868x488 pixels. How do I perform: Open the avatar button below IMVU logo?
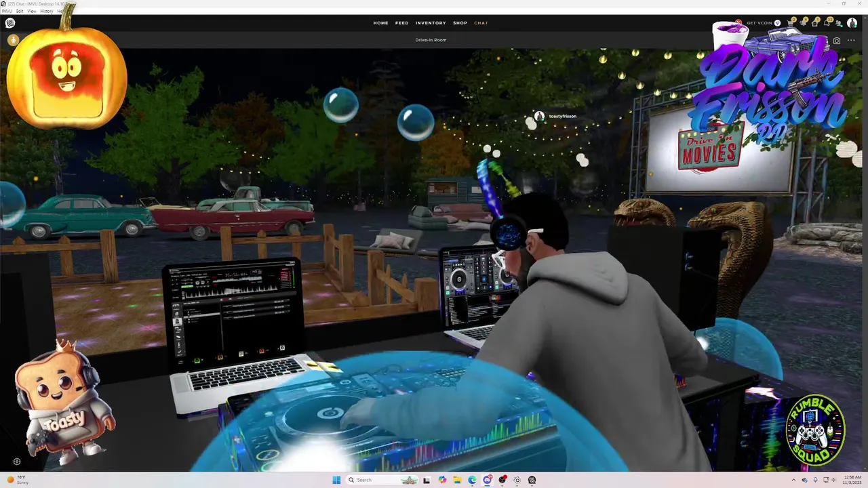(x=12, y=40)
